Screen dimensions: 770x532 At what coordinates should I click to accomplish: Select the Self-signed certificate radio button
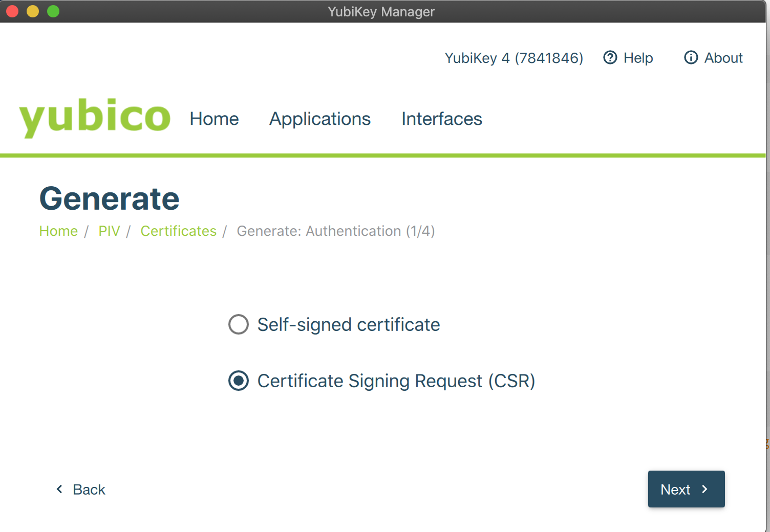click(239, 324)
